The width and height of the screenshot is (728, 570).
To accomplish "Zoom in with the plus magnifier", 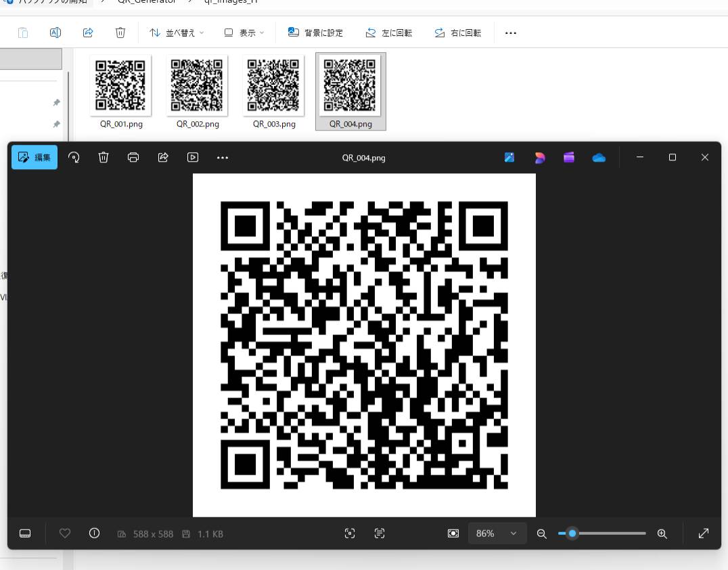I will coord(662,533).
